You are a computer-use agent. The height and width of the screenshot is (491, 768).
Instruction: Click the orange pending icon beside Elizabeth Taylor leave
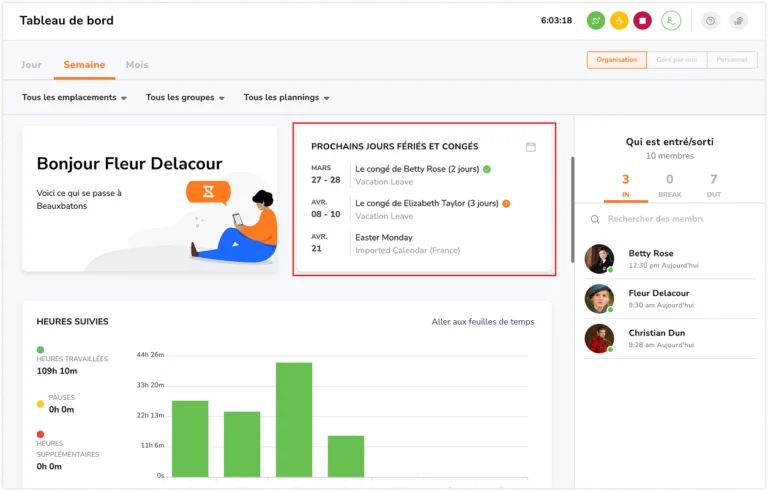pos(506,203)
